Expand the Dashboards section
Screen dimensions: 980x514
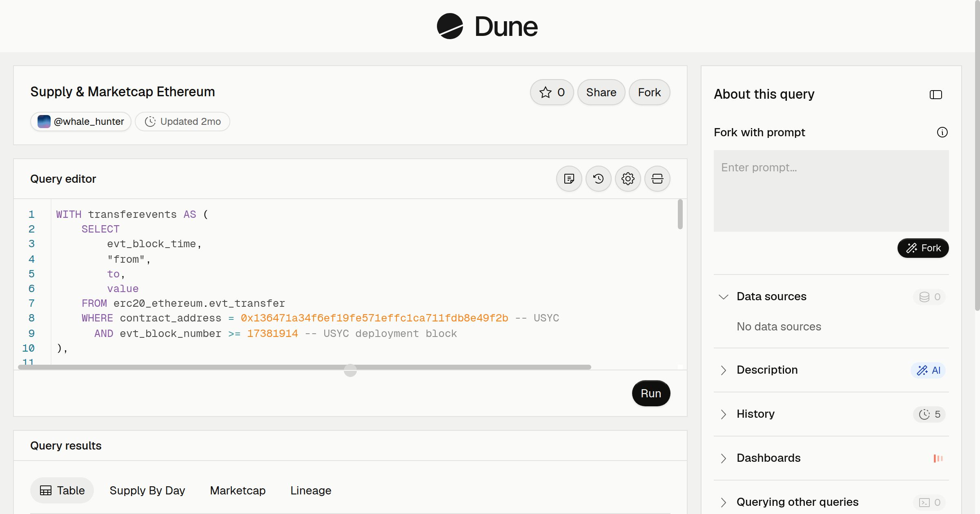[723, 458]
